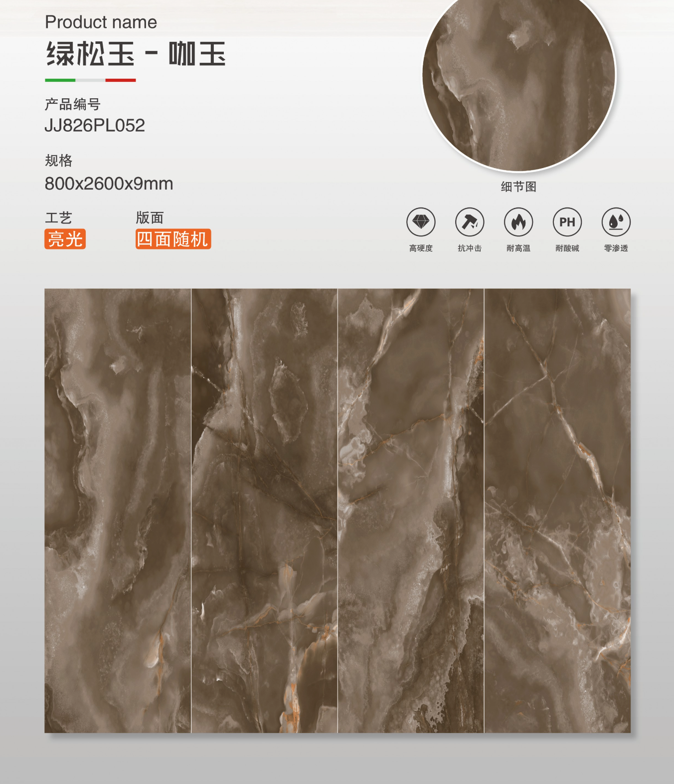Click the product code JJ826PL052
674x784 pixels.
(x=95, y=126)
